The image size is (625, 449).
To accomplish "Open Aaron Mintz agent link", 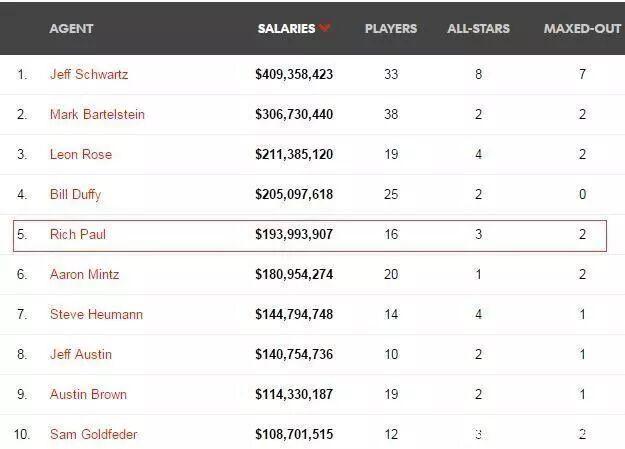I will point(85,274).
